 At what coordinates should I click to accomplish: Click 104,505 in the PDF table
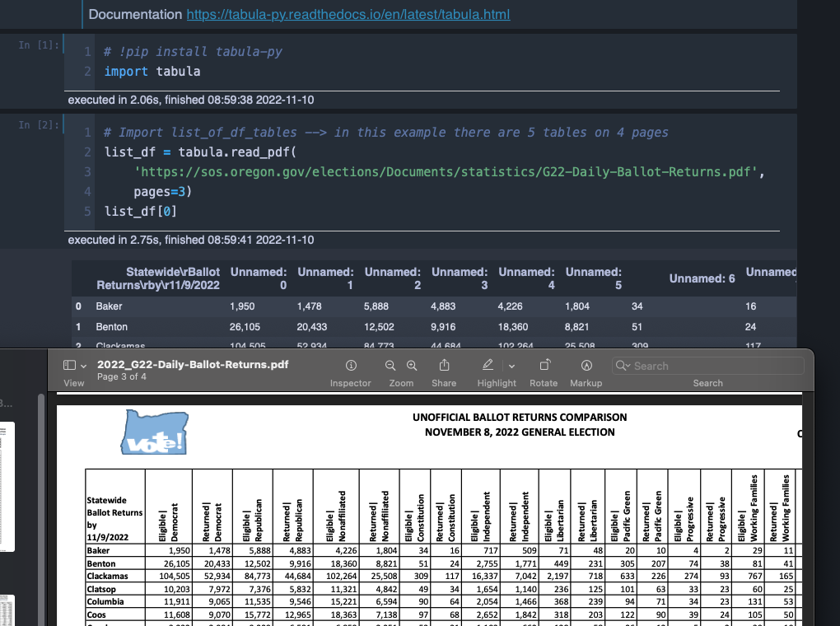tap(175, 576)
